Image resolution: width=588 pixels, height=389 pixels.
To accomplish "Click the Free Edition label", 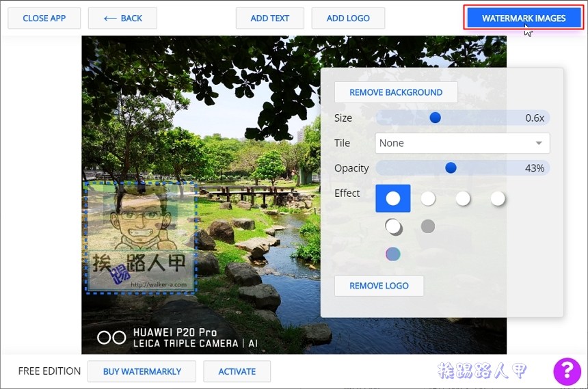I will 49,371.
